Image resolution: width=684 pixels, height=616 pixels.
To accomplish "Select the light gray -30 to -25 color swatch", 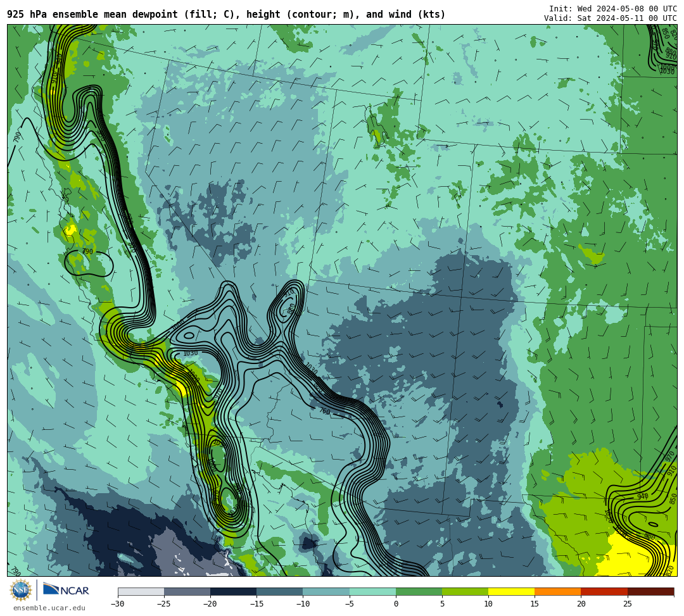I will 141,591.
